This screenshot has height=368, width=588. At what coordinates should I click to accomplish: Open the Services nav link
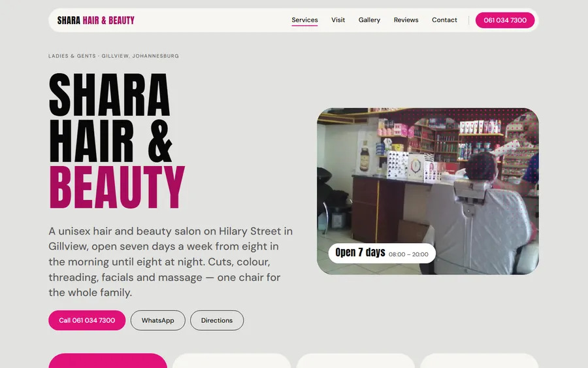[304, 20]
